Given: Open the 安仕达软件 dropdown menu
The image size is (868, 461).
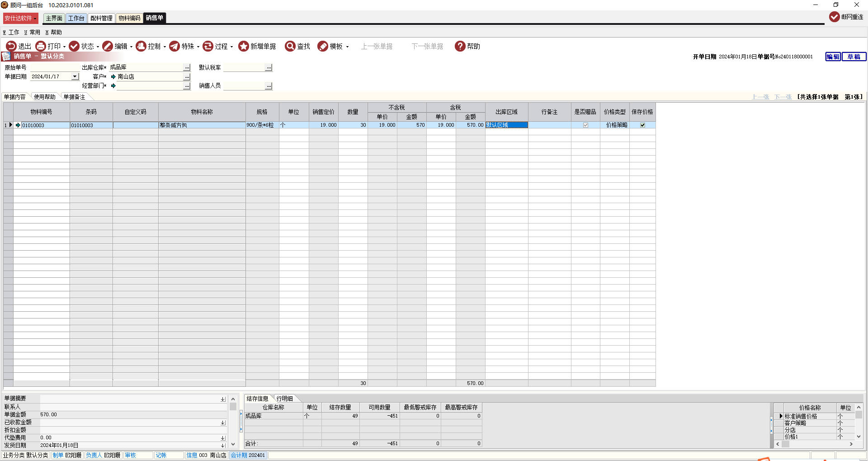Looking at the screenshot, I should pos(21,18).
